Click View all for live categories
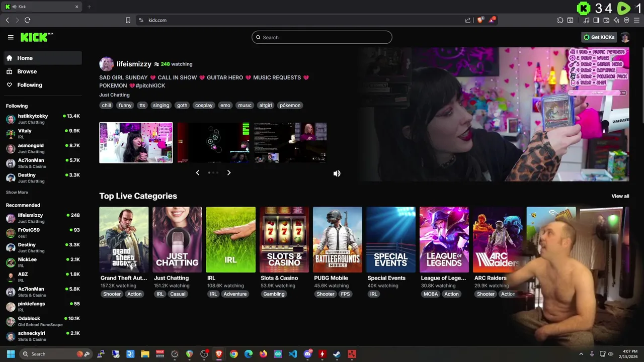 620,196
